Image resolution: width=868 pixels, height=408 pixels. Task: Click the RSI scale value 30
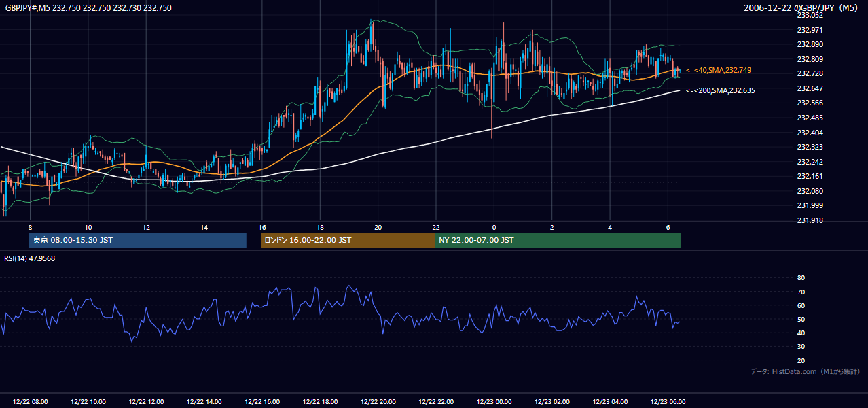801,347
